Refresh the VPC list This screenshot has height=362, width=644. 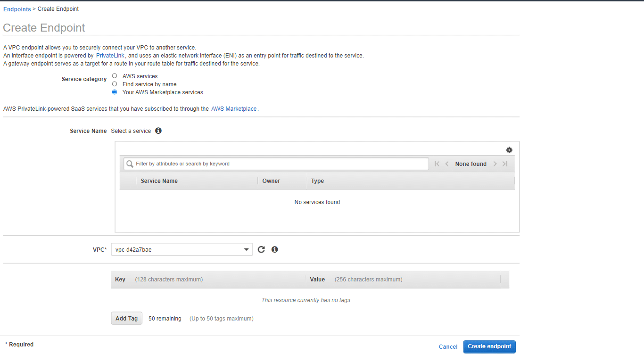click(x=261, y=249)
